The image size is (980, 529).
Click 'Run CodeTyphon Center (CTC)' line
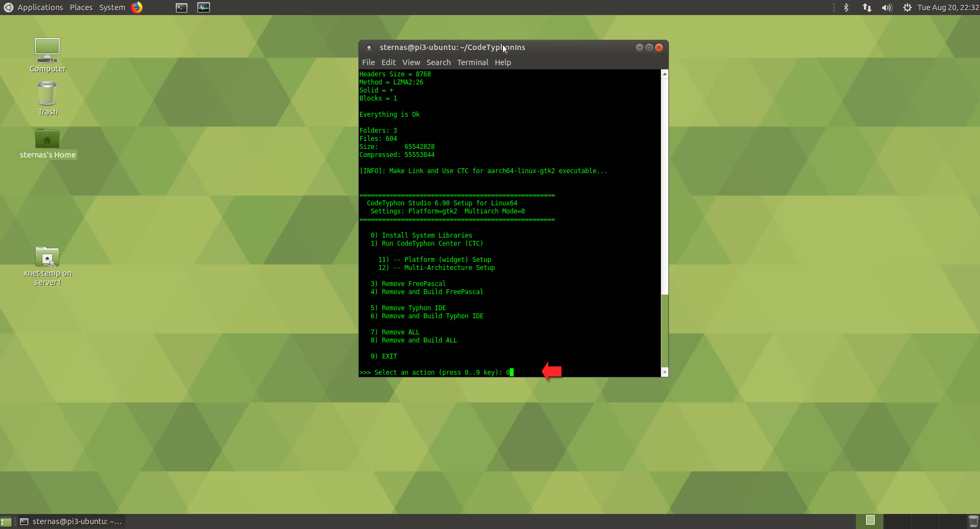[427, 244]
